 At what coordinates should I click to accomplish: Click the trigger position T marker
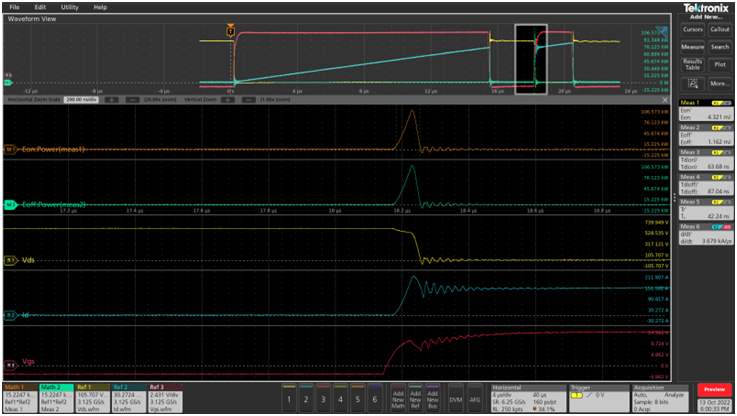pyautogui.click(x=231, y=32)
